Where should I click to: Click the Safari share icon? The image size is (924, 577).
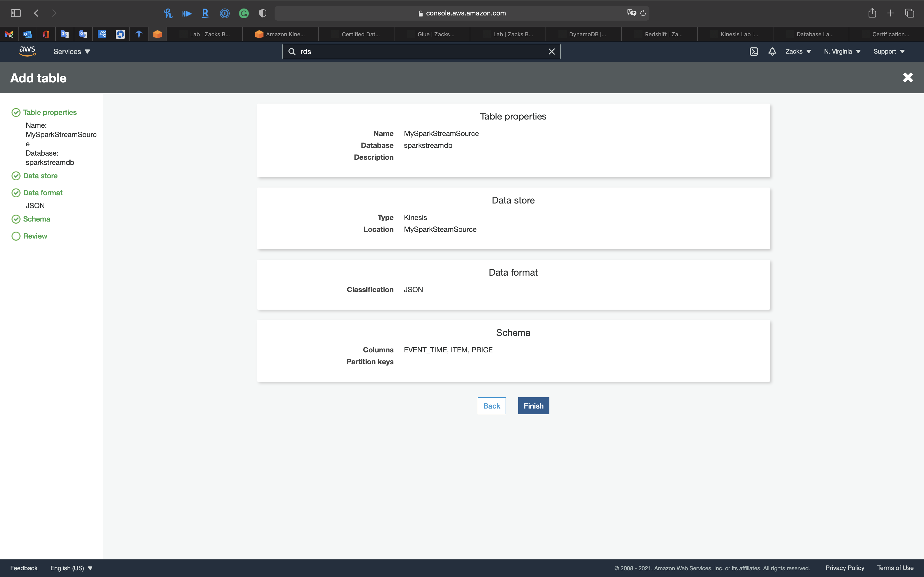click(x=872, y=13)
